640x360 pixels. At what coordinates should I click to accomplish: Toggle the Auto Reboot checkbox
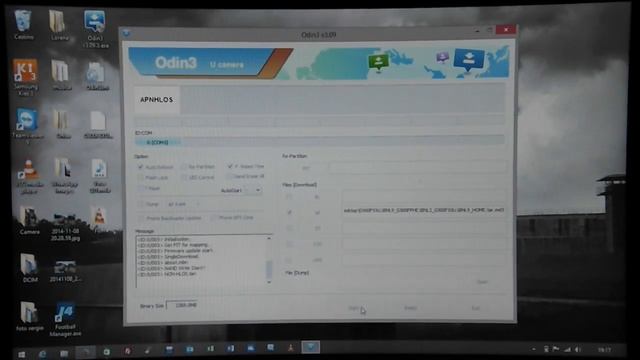pyautogui.click(x=140, y=167)
